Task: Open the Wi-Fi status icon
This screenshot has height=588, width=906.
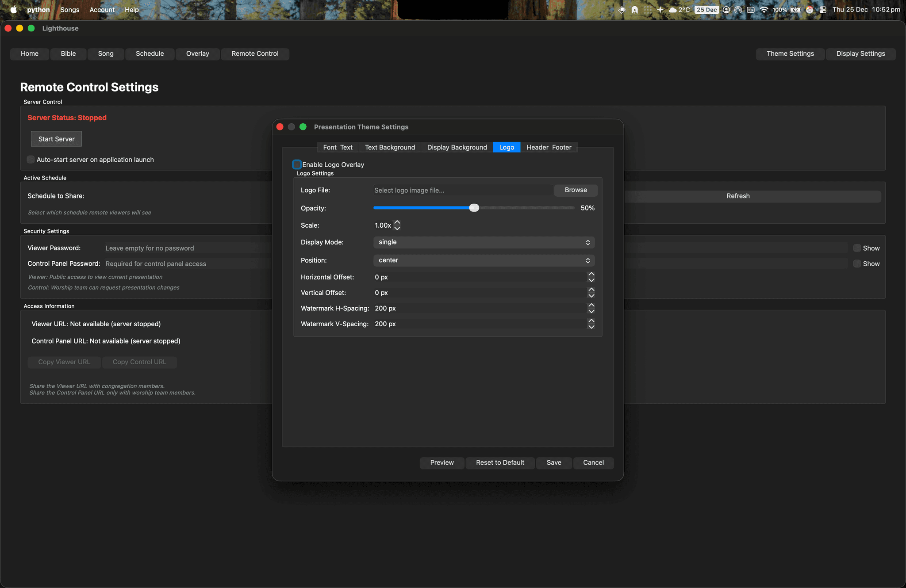Action: [x=764, y=10]
